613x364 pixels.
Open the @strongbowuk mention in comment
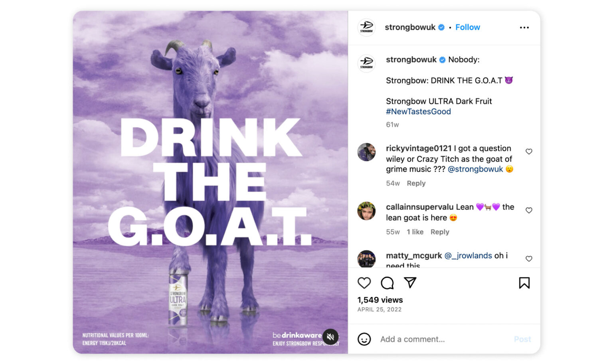tap(475, 169)
